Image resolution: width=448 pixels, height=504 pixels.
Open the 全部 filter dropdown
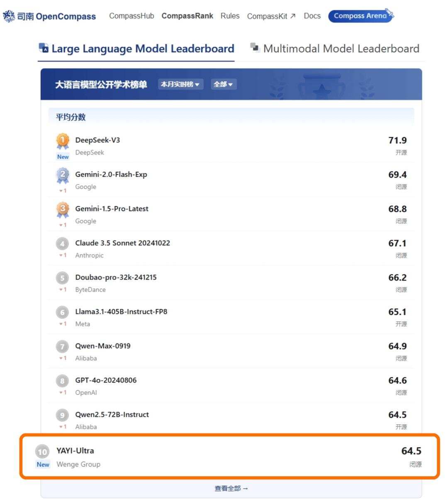click(x=224, y=84)
